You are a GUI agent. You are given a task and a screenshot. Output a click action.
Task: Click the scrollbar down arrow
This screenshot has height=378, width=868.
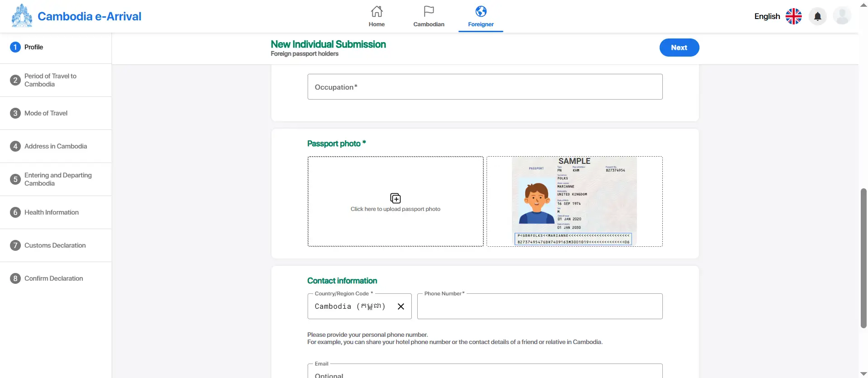point(863,374)
